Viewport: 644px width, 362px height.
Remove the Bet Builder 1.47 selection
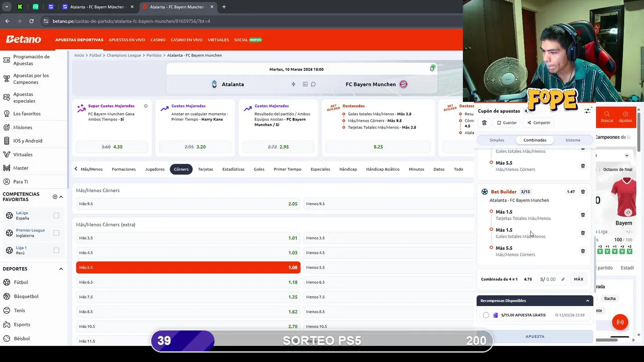583,192
